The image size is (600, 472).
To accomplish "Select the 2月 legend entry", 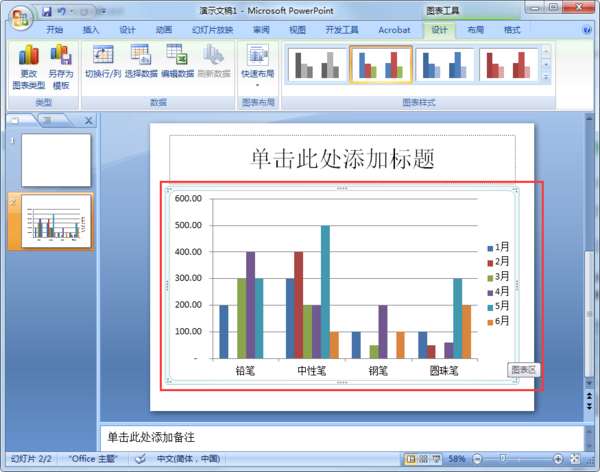I will [x=498, y=262].
